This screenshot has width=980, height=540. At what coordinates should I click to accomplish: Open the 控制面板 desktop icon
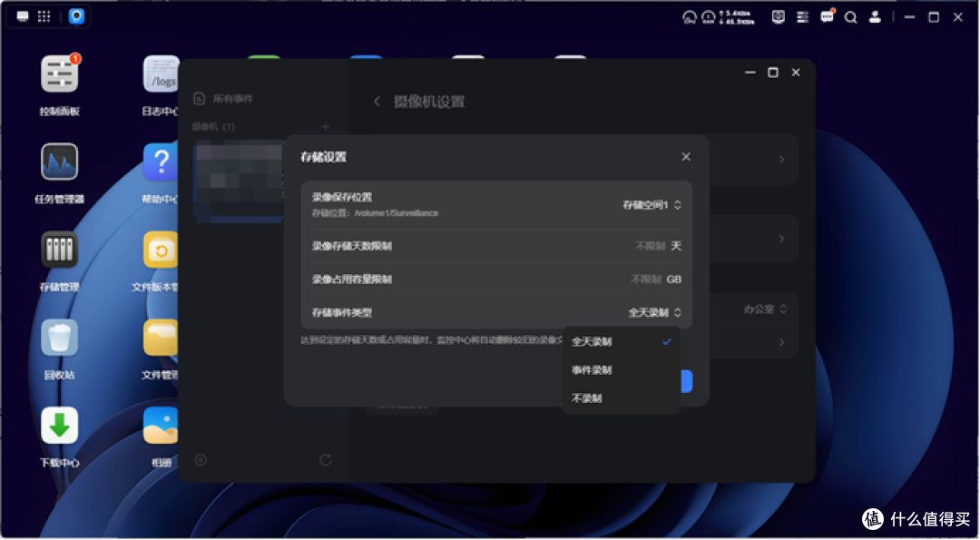(x=59, y=74)
